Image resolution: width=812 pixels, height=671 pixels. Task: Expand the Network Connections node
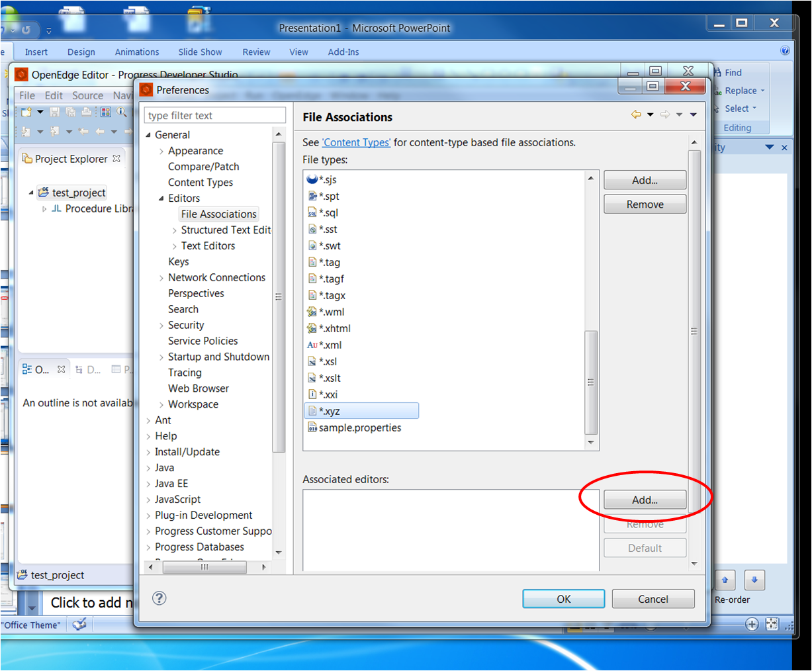tap(161, 278)
